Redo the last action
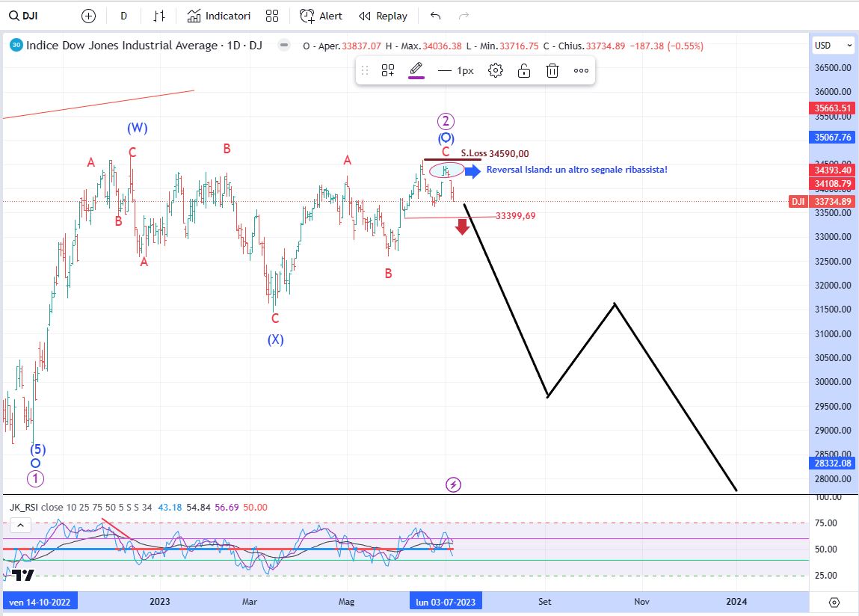This screenshot has width=859, height=616. coord(464,16)
